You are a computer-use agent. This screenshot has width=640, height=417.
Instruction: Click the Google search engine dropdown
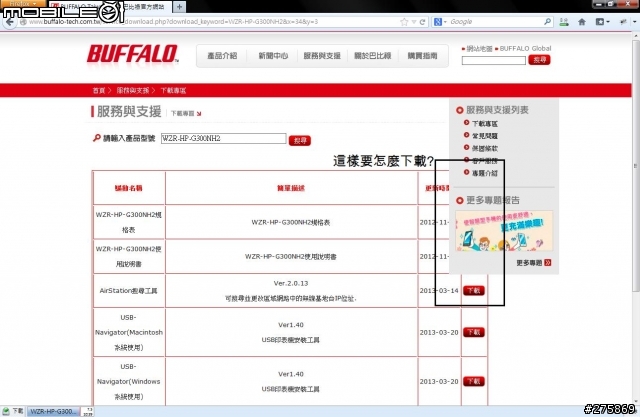tap(440, 22)
